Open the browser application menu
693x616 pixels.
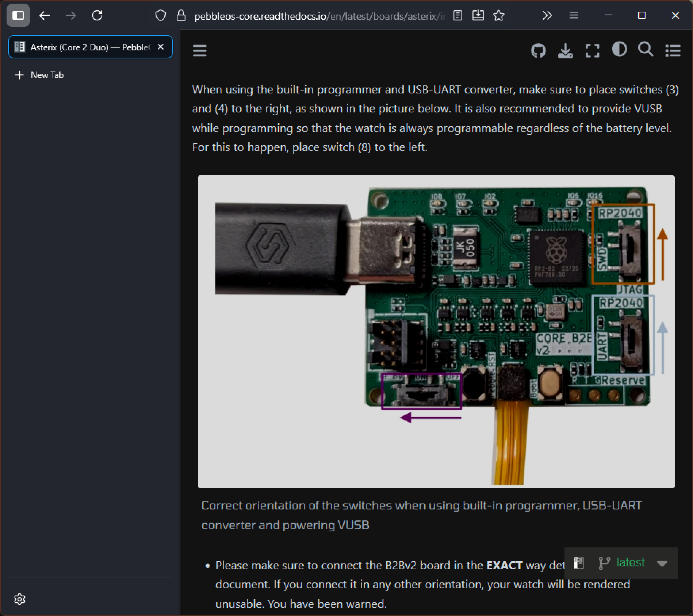[574, 15]
